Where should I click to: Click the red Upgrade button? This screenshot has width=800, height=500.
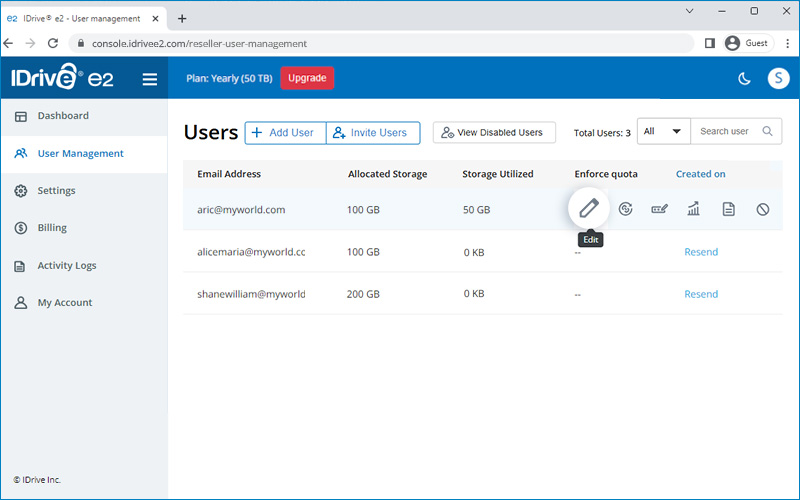[307, 78]
